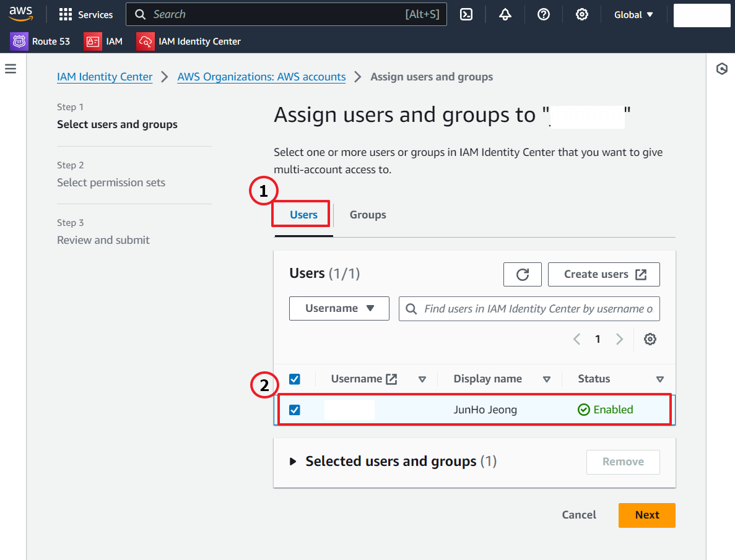Click the Route 53 shortcut icon

19,41
